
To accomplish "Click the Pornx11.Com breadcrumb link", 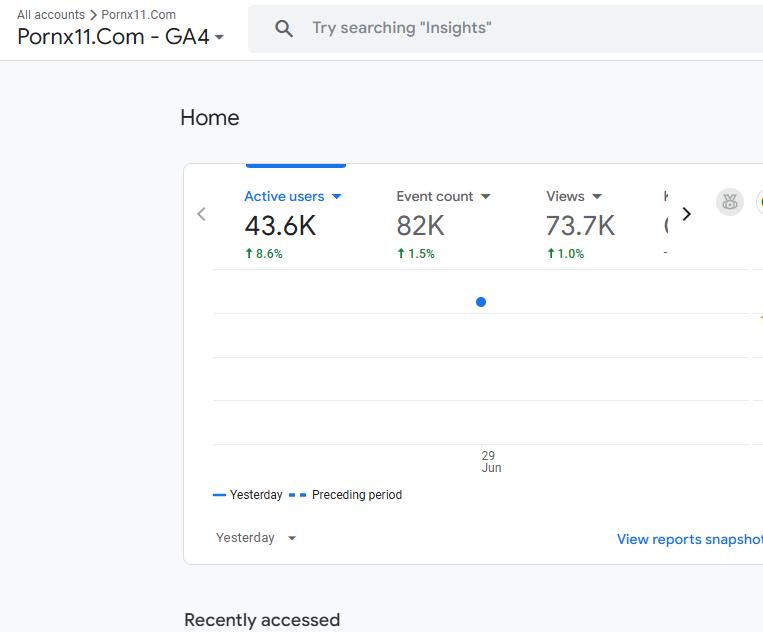I will [x=138, y=15].
